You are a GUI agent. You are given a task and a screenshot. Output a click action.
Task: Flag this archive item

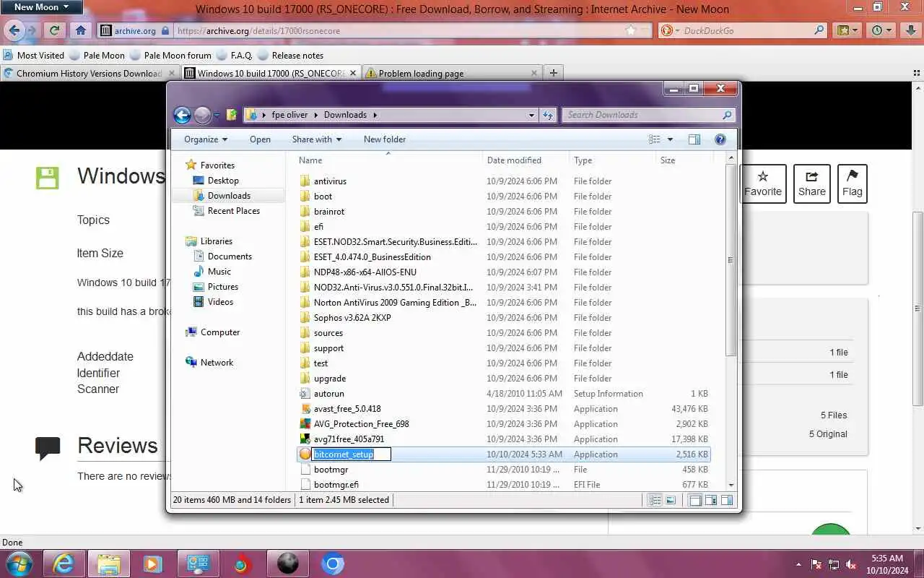(852, 184)
